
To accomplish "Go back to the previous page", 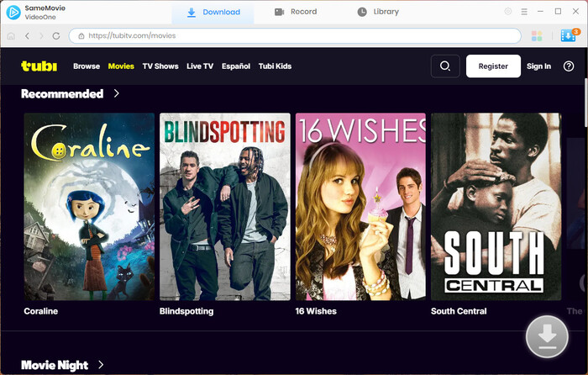I will click(x=27, y=36).
